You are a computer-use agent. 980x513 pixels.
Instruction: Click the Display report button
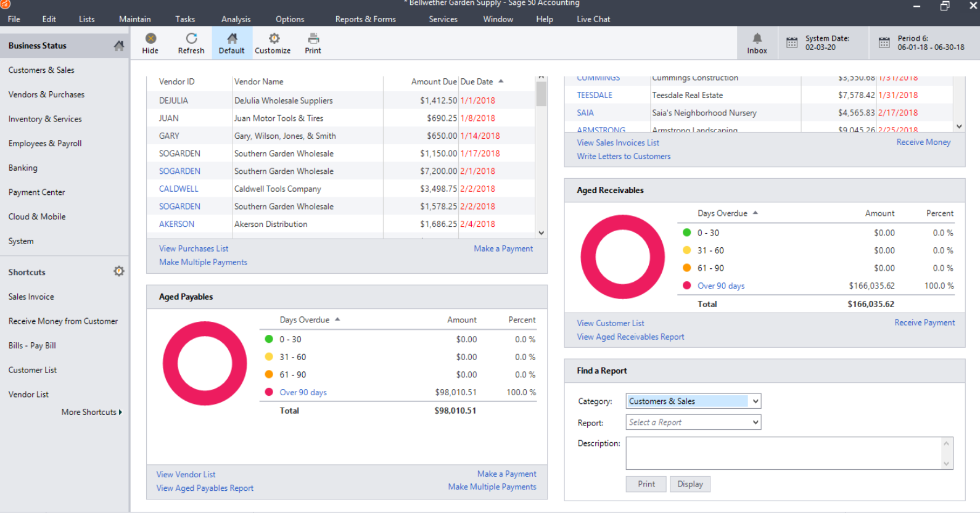tap(690, 484)
